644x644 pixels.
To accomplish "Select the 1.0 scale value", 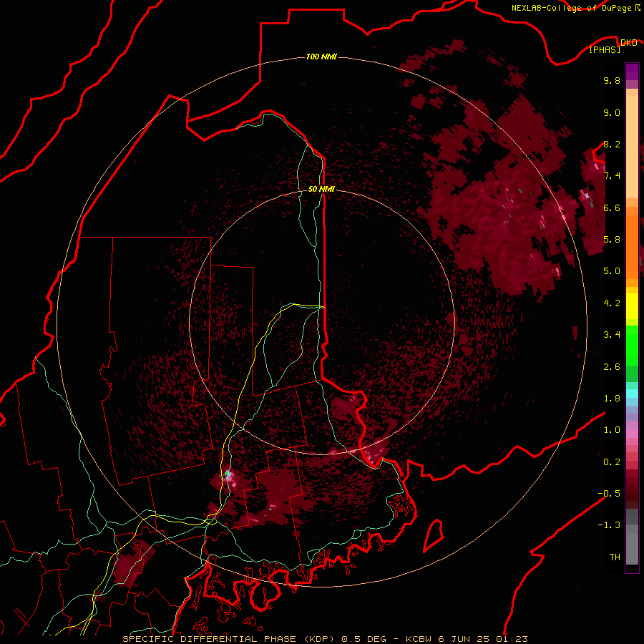I will (x=612, y=430).
